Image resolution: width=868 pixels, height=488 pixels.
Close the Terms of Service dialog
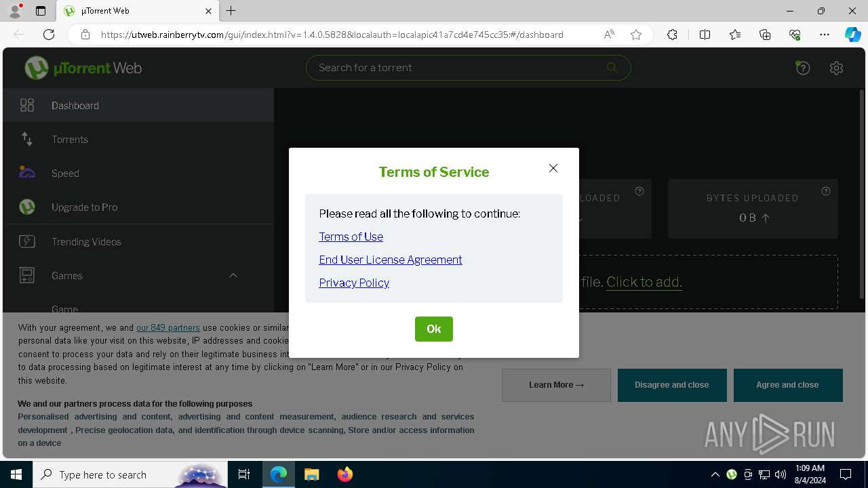(553, 168)
